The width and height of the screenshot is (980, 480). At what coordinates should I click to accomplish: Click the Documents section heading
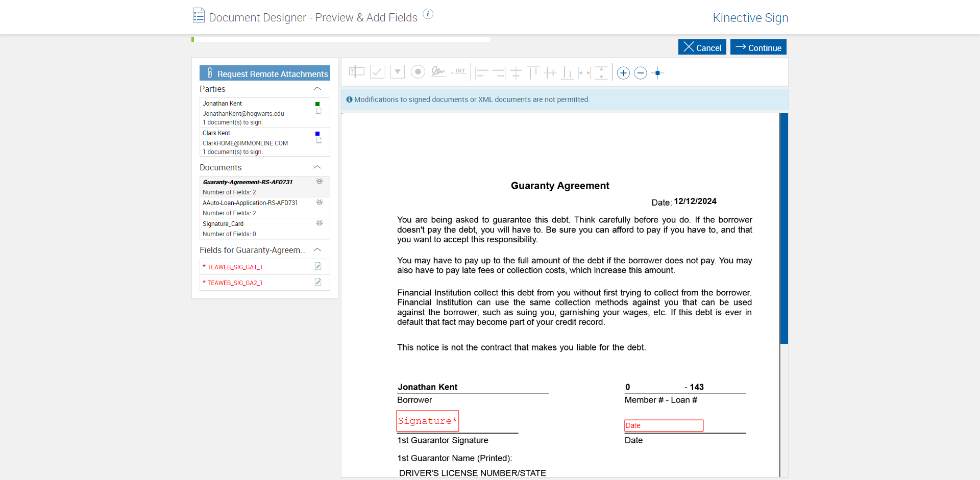pyautogui.click(x=220, y=167)
